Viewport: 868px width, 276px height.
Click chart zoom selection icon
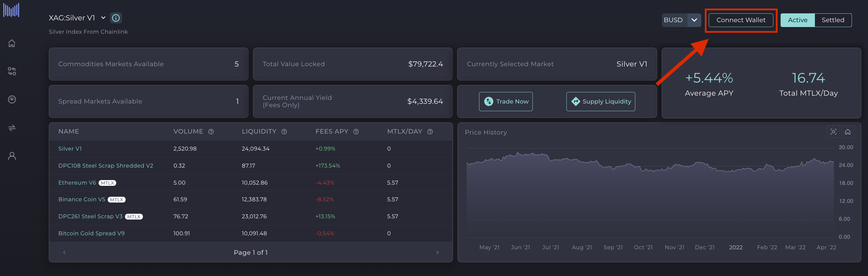click(x=833, y=132)
